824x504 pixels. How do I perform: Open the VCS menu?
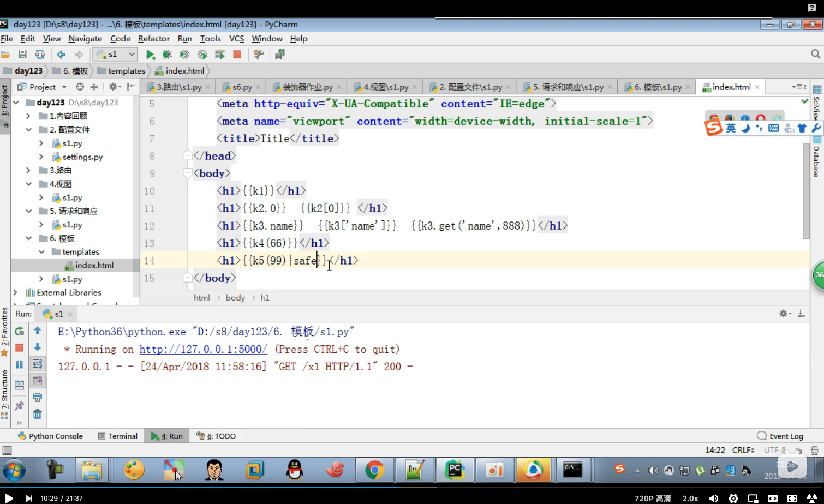[x=236, y=39]
